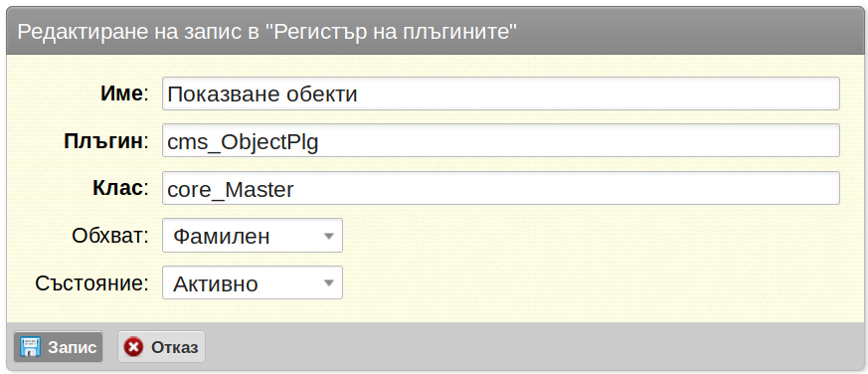Click the bold Клас label
The image size is (868, 374).
[117, 188]
